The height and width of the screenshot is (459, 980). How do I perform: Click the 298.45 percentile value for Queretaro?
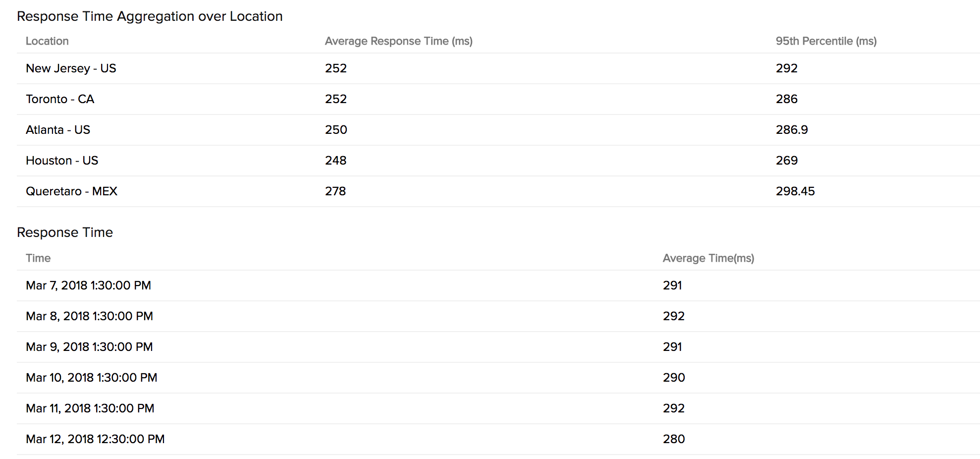pyautogui.click(x=795, y=191)
